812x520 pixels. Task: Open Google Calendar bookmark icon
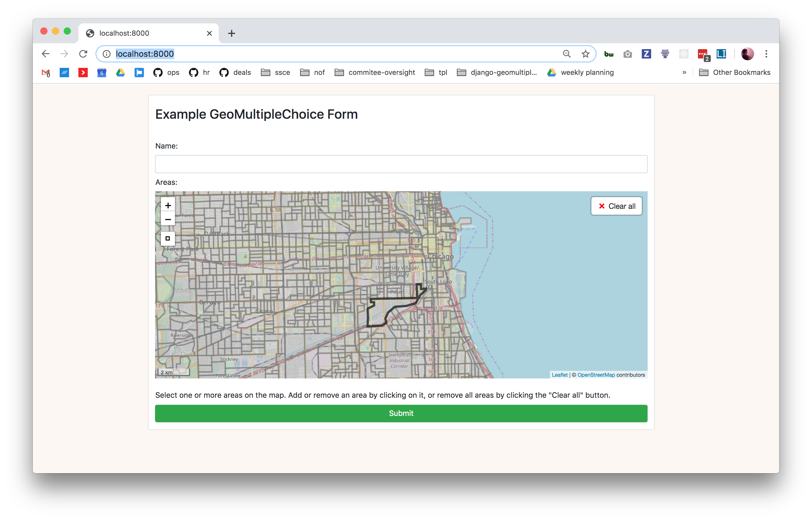102,73
